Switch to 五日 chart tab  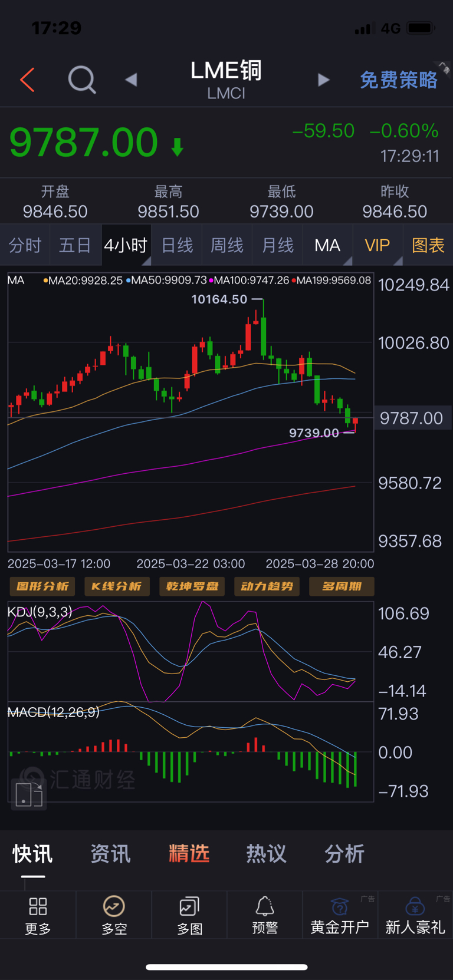[x=75, y=245]
